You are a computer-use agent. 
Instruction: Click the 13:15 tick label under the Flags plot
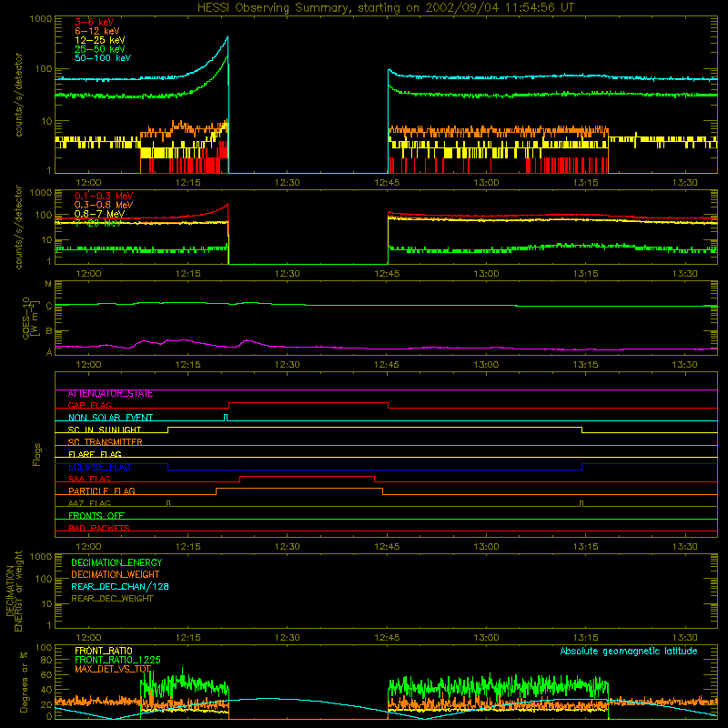pyautogui.click(x=585, y=547)
